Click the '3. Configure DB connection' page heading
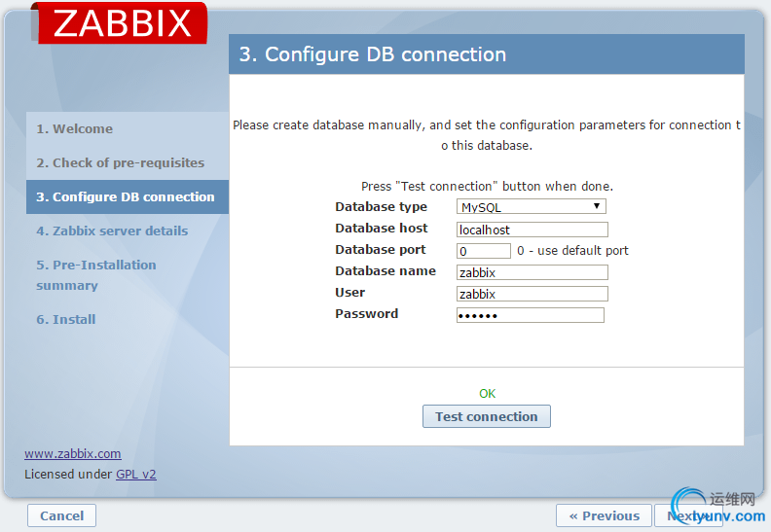 click(373, 54)
